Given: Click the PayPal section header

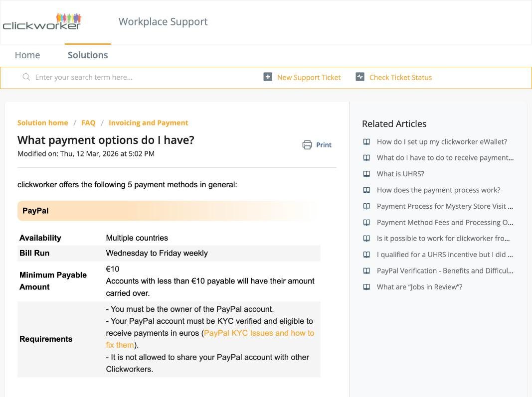Looking at the screenshot, I should [169, 211].
